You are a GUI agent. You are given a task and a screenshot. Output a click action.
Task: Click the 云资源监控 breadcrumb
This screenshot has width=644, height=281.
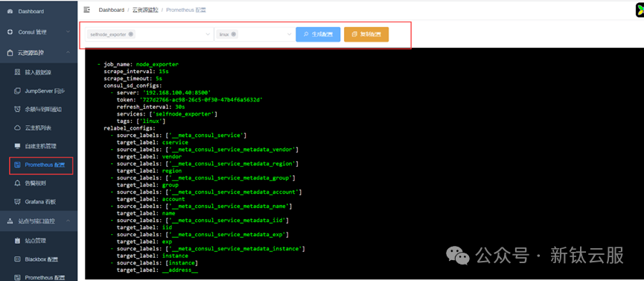coord(145,10)
